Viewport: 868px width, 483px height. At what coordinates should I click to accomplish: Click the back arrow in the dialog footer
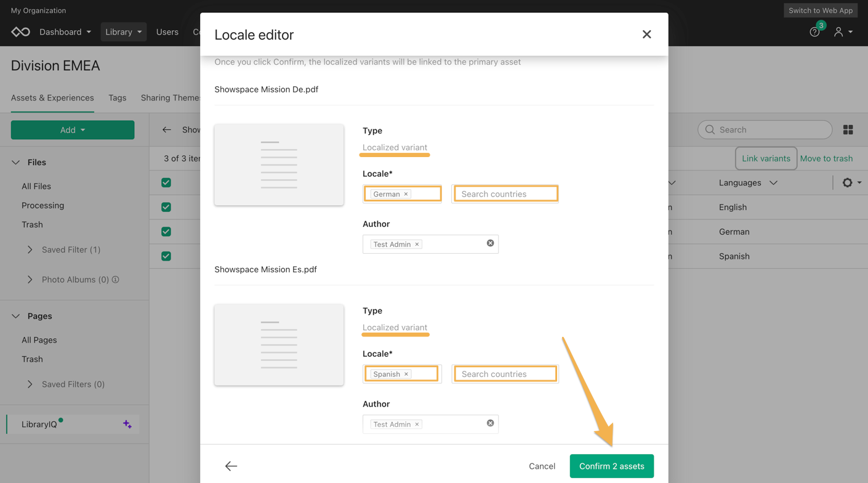tap(231, 466)
